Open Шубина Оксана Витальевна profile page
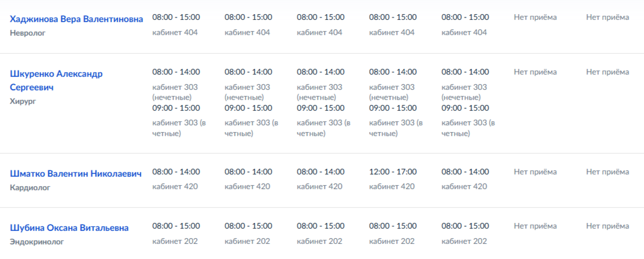Screen dimensions: 644x259 (69, 228)
